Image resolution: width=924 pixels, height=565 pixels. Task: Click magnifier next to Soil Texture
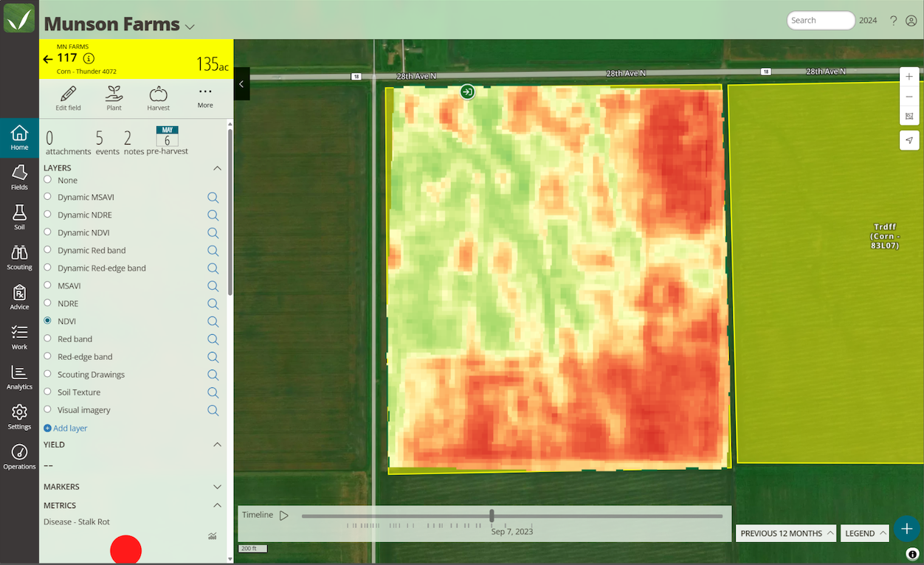(213, 392)
